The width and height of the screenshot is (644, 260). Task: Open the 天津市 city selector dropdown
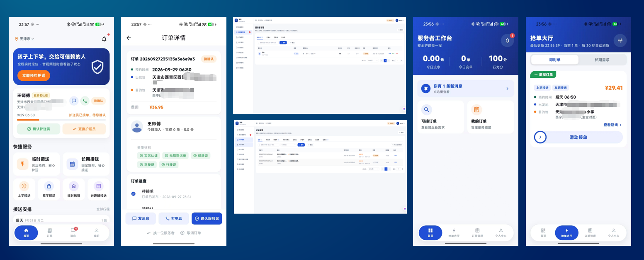[x=24, y=39]
